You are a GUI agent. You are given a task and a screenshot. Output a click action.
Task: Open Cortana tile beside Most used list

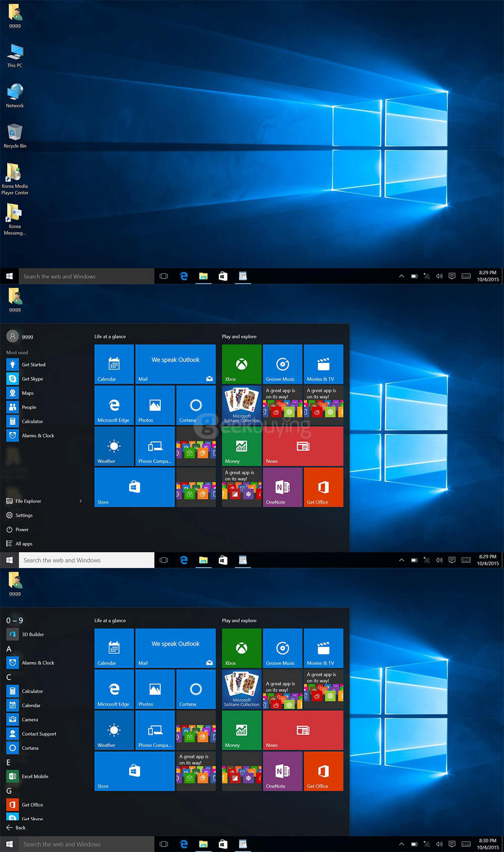coord(196,405)
